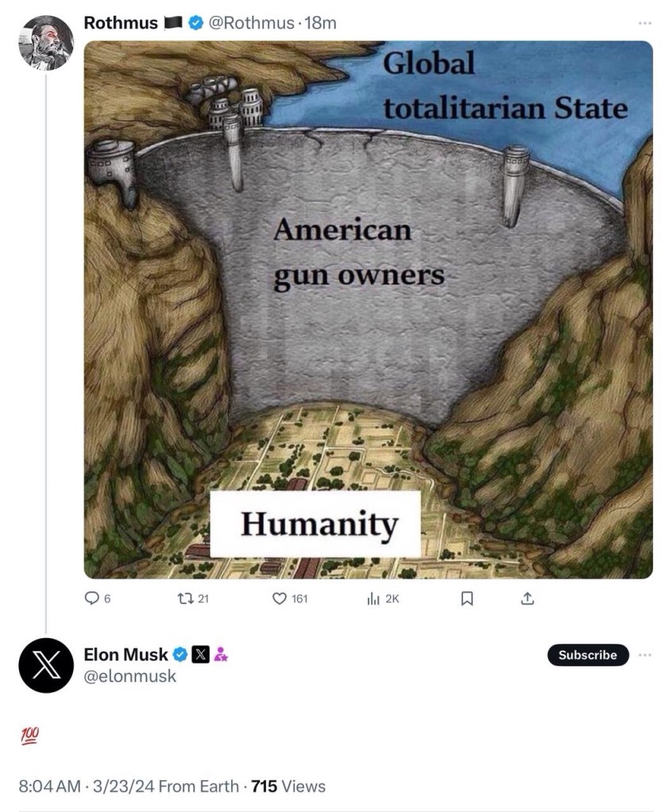
Task: View analytics icon showing 2K views
Action: pos(373,598)
